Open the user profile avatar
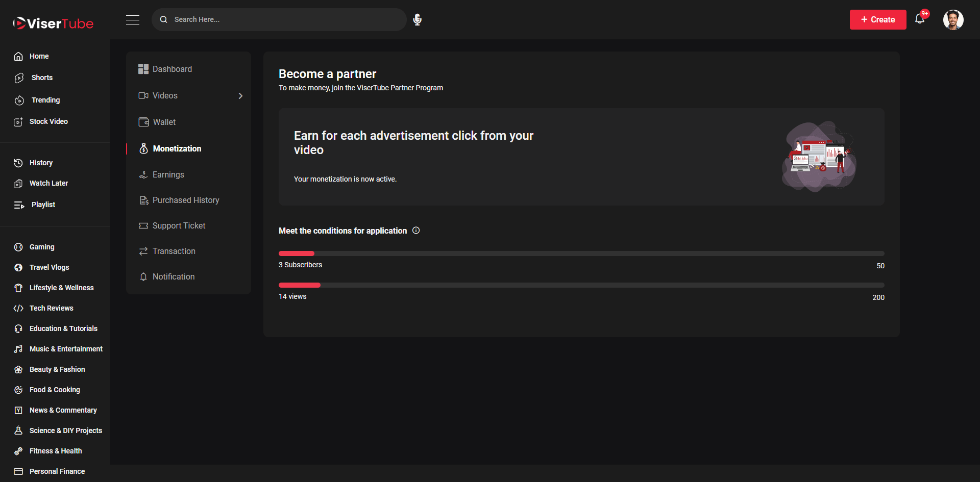 click(953, 20)
